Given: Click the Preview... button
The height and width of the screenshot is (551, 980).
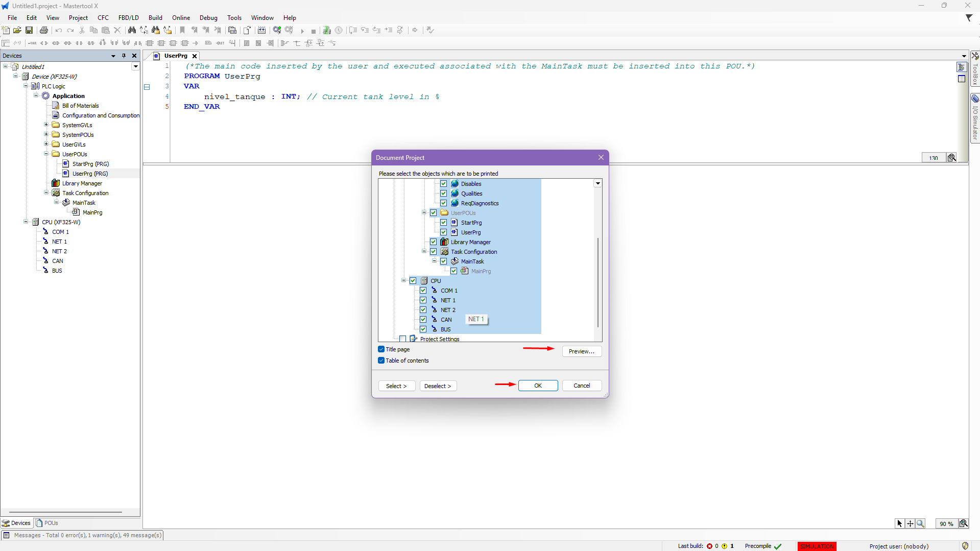Looking at the screenshot, I should point(582,351).
